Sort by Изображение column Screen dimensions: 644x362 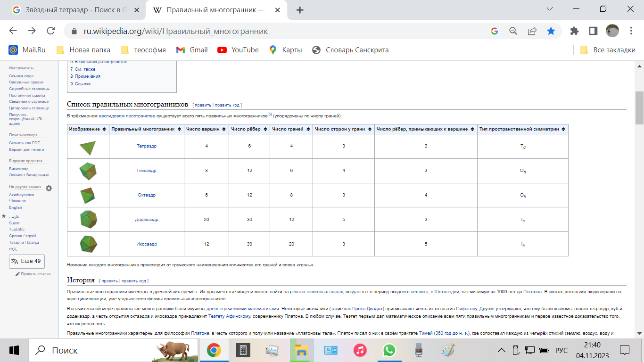tap(88, 129)
